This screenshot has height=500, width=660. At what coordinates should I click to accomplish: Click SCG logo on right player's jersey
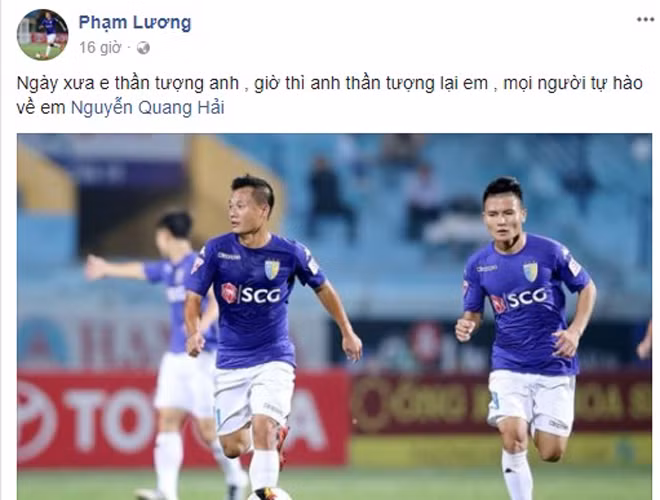point(520,300)
